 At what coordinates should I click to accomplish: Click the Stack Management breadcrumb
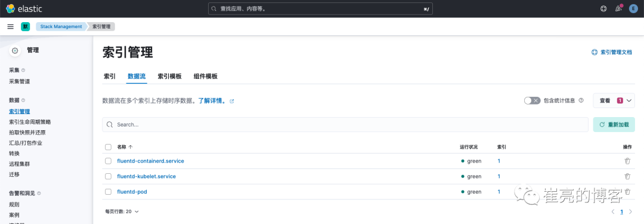pyautogui.click(x=61, y=26)
